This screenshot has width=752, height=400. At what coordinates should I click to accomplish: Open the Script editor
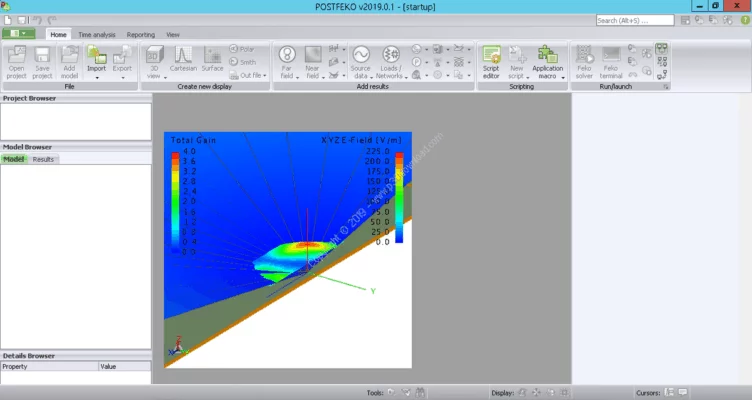pos(492,62)
